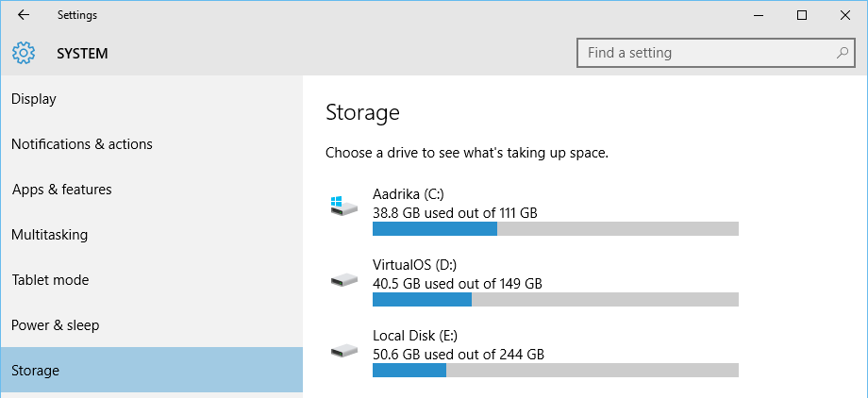Switch to Tablet mode settings
Viewport: 868px width, 398px height.
[x=152, y=280]
